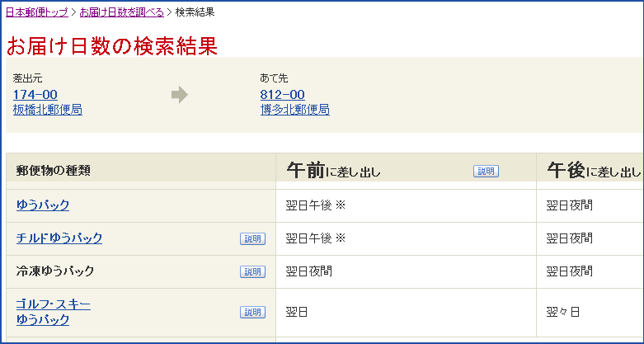Select 翌々日 cell in ゴルフ・スキー row

[590, 313]
